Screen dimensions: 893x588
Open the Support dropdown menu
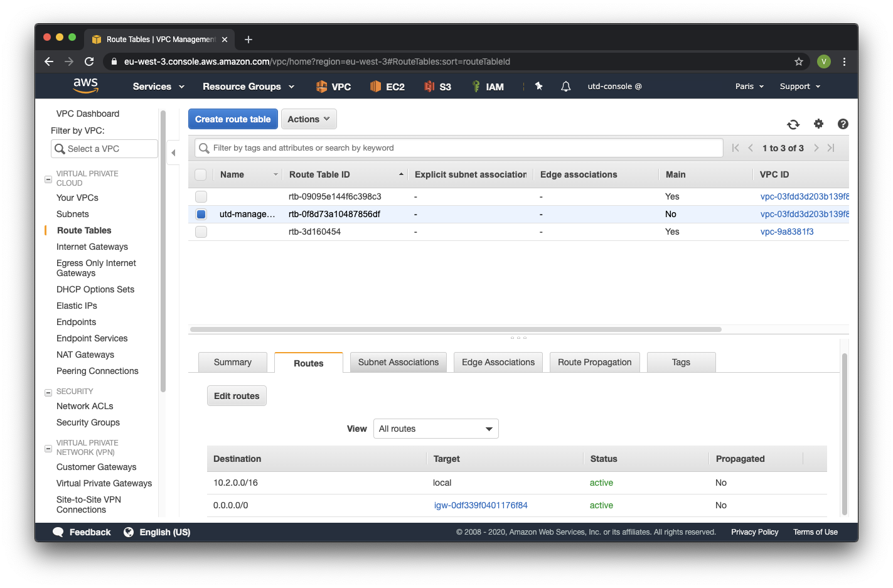point(800,87)
